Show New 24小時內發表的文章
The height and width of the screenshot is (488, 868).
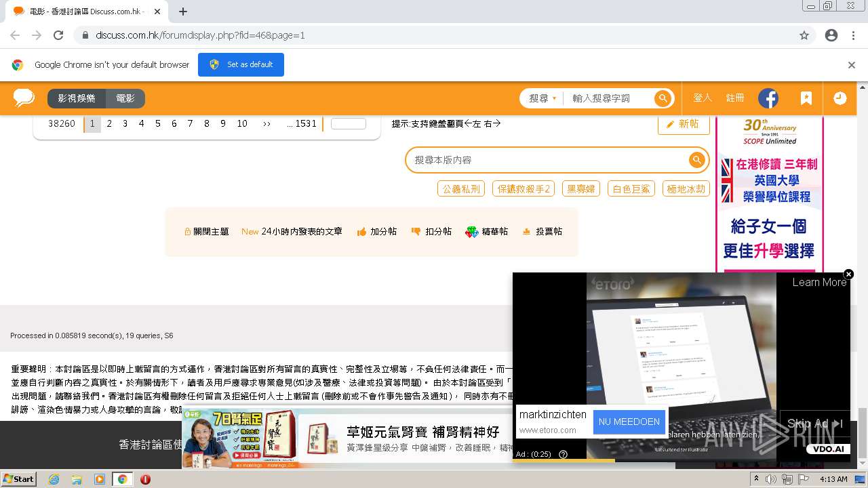click(292, 232)
